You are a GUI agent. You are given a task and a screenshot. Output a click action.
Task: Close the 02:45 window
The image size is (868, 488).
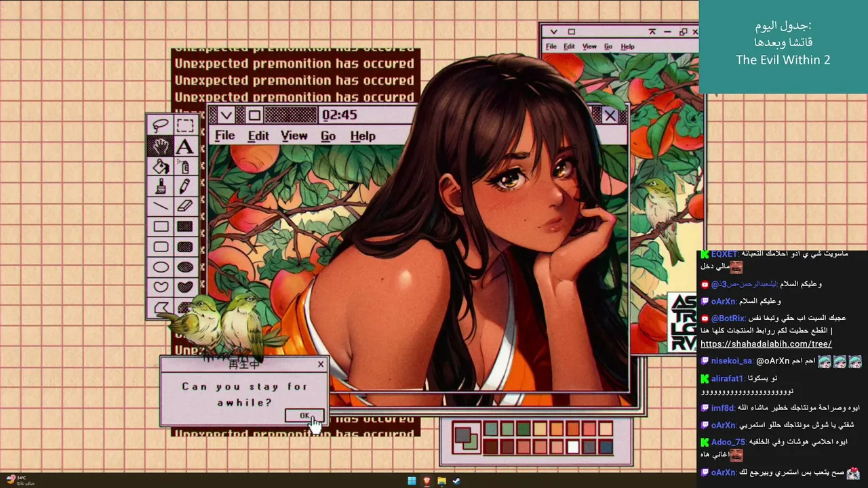[x=610, y=115]
